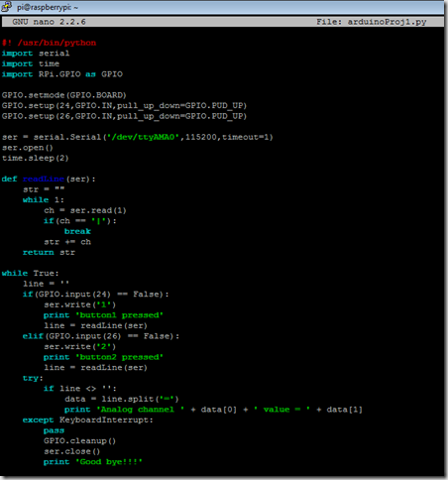
Task: Click the 'import serial' line
Action: (36, 54)
